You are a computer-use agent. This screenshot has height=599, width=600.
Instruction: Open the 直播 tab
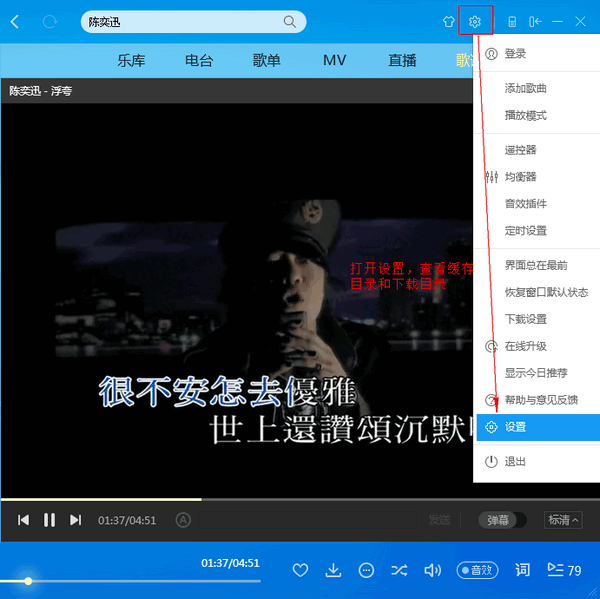pyautogui.click(x=402, y=60)
